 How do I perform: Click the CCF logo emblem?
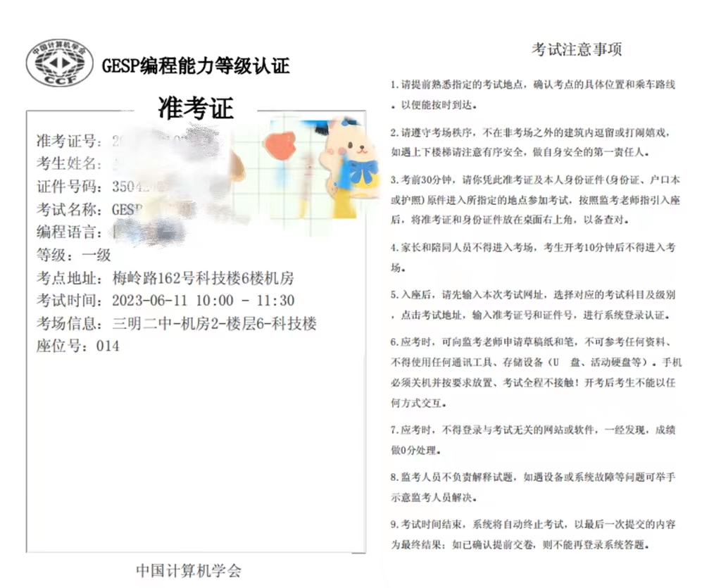pyautogui.click(x=59, y=63)
